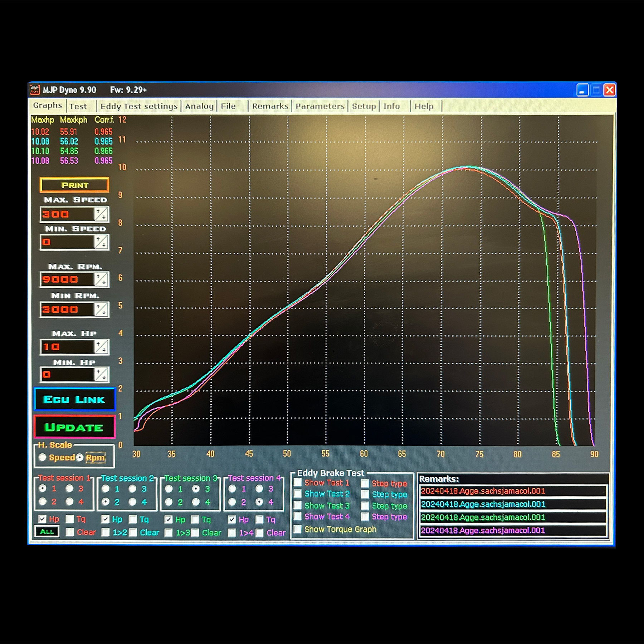Click the ECU LINK button
The image size is (644, 644).
click(x=74, y=399)
